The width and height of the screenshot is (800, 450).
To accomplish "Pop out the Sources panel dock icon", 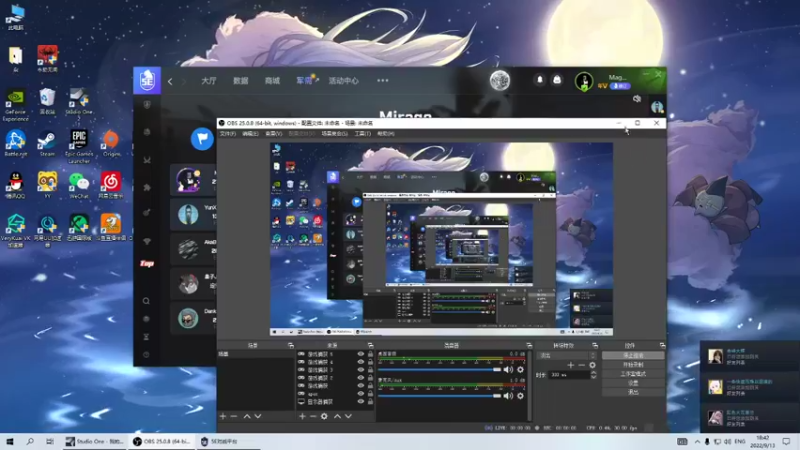I will click(370, 345).
